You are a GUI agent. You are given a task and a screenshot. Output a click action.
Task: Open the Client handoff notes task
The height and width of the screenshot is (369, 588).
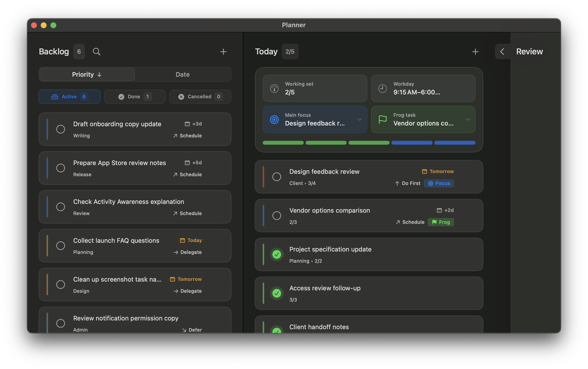(369, 325)
